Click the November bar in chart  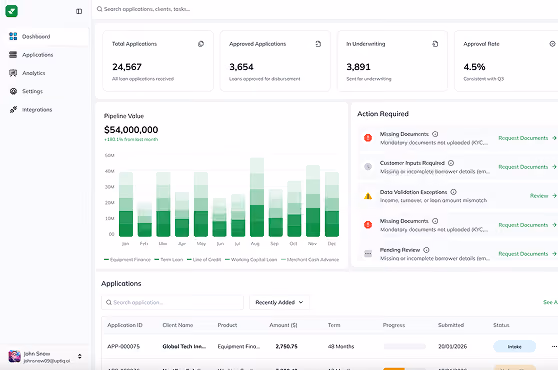coord(313,201)
